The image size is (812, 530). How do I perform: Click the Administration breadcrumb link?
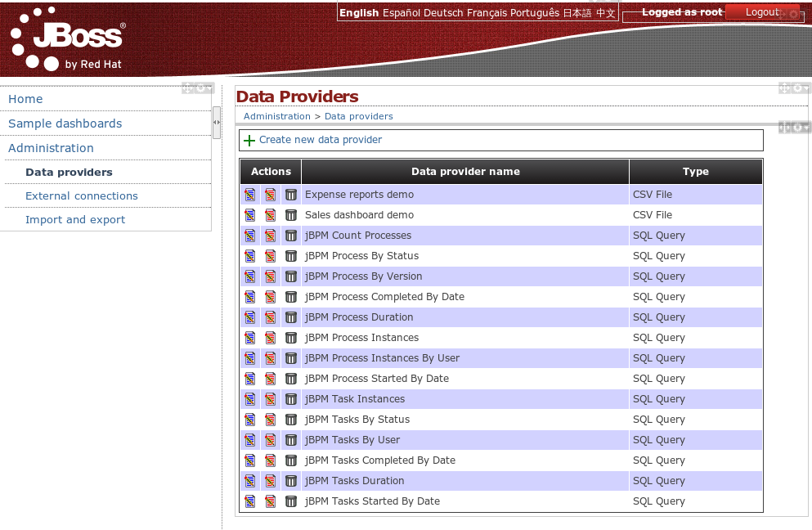[x=277, y=116]
